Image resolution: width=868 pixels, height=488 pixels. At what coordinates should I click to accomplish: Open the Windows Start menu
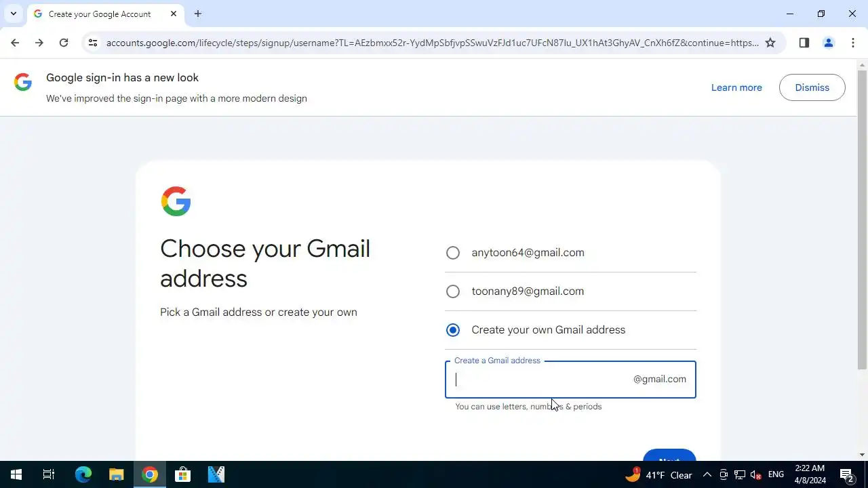pos(16,474)
